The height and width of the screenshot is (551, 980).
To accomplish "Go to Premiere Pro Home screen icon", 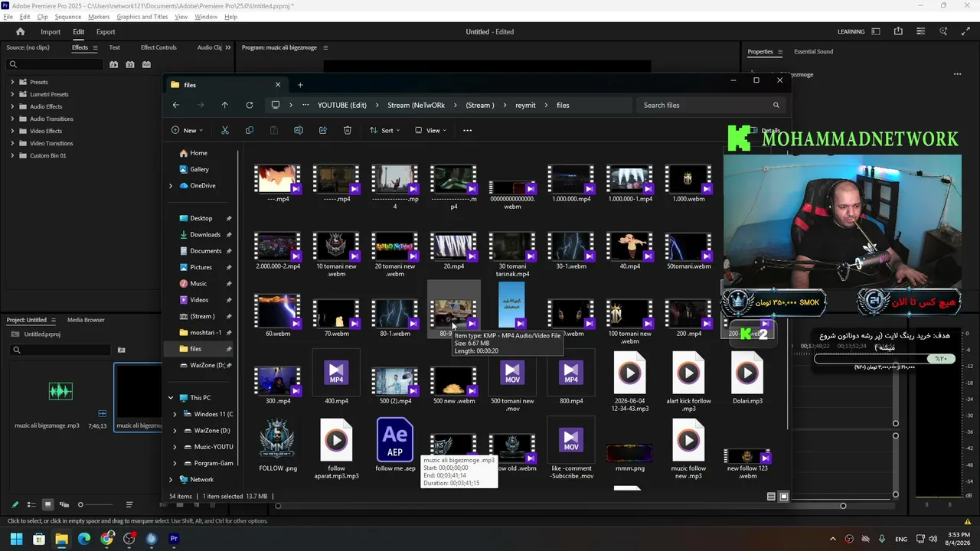I will (x=21, y=31).
